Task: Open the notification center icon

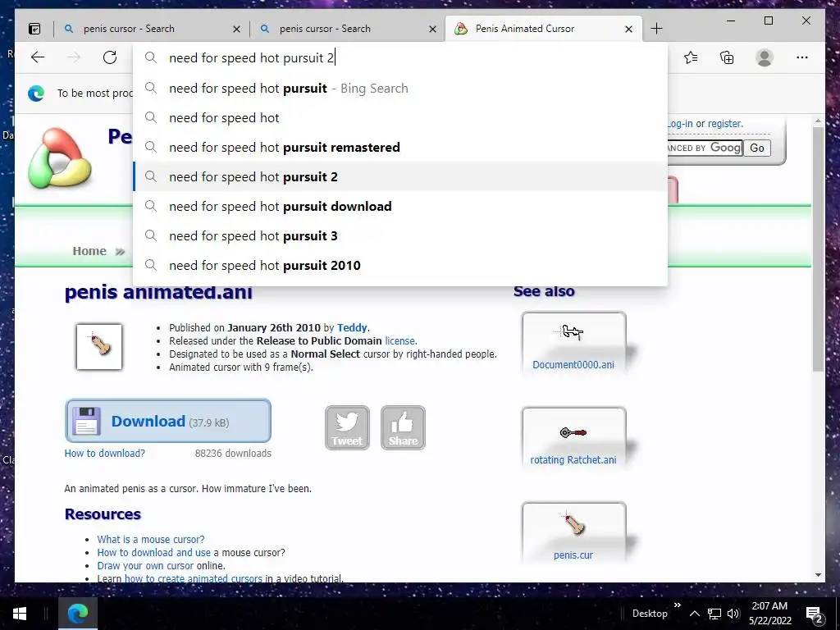Action: pos(814,614)
